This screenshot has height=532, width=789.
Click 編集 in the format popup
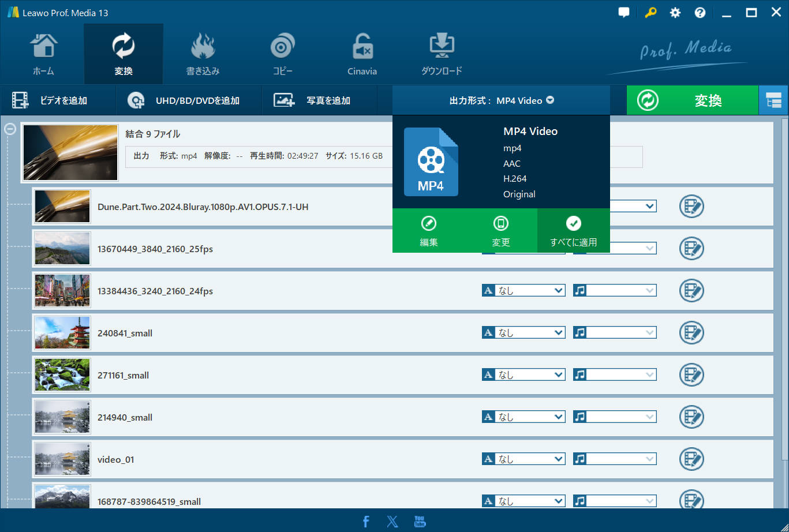pyautogui.click(x=429, y=231)
